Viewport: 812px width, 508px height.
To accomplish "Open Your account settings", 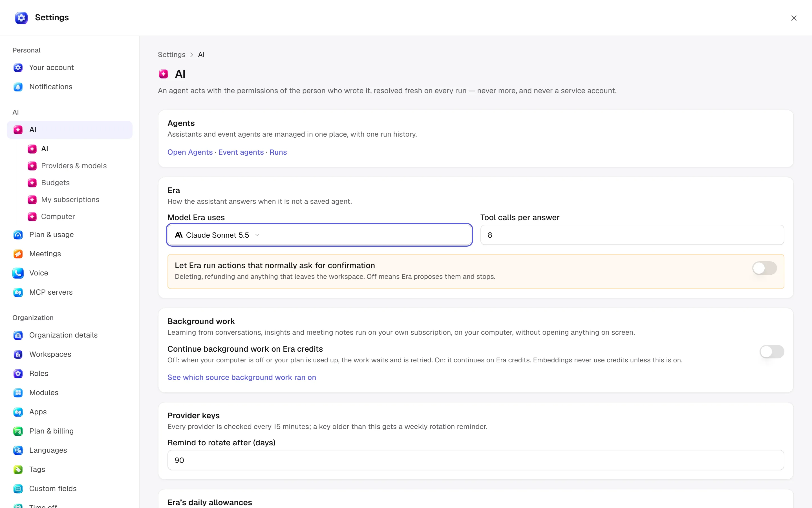I will point(69,67).
